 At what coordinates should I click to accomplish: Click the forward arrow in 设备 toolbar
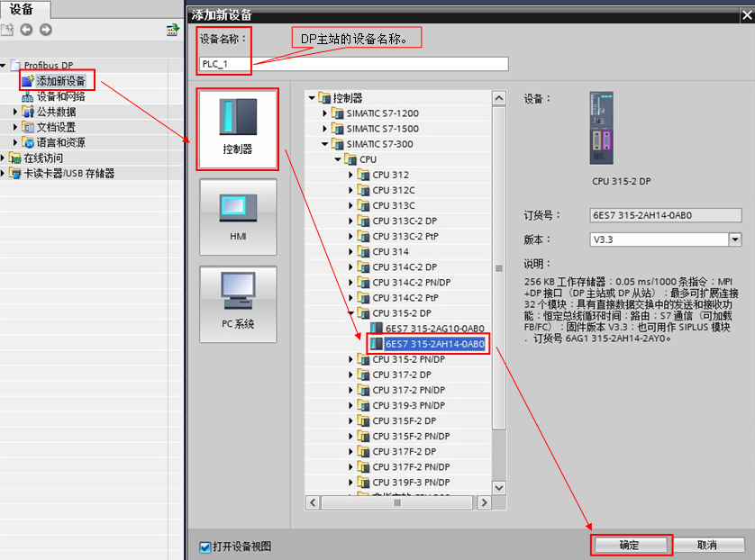click(x=46, y=30)
